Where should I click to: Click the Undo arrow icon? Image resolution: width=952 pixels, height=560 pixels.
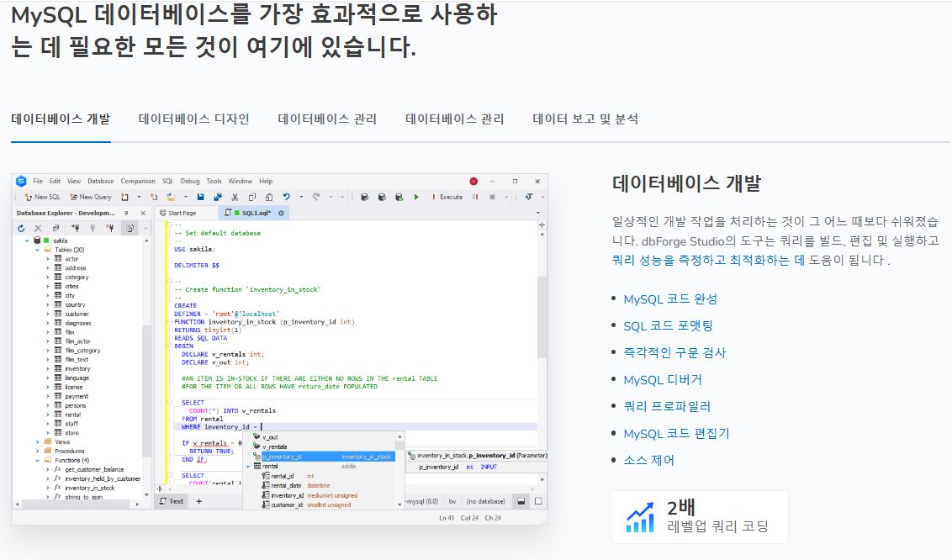[x=286, y=198]
